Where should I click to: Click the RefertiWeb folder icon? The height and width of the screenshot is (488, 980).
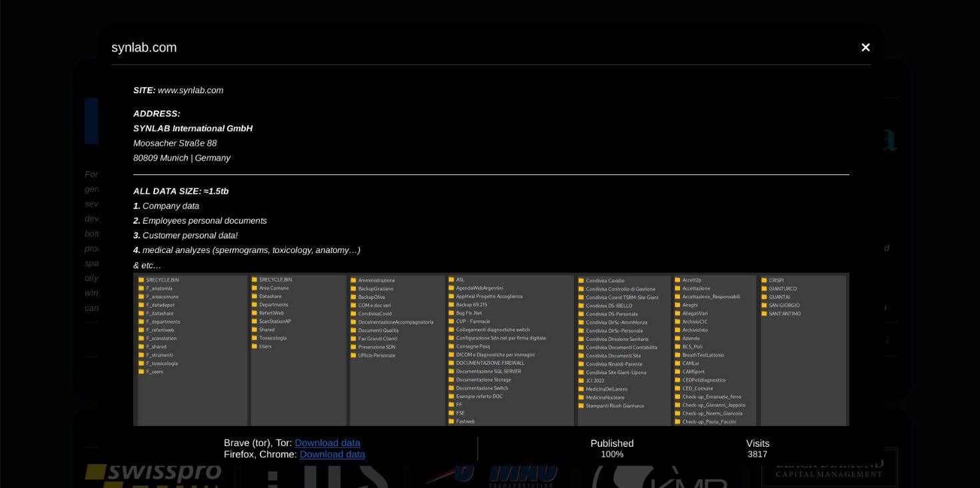pyautogui.click(x=254, y=313)
